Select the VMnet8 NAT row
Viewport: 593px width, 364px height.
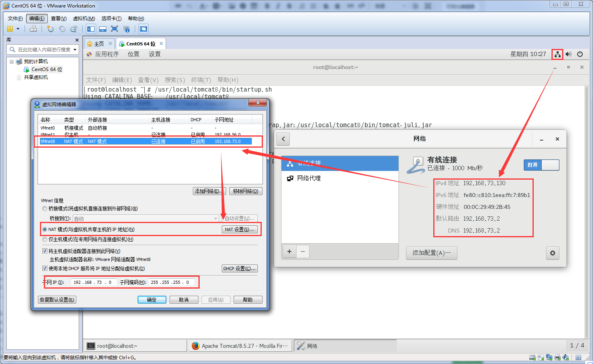146,141
